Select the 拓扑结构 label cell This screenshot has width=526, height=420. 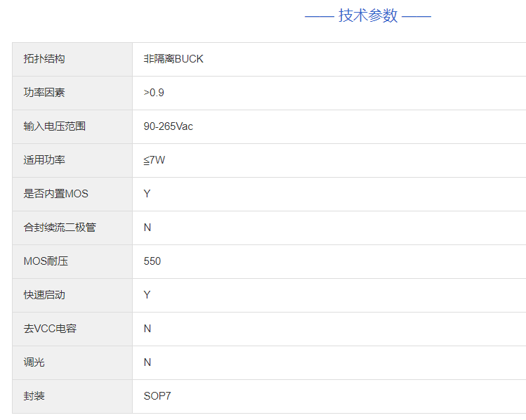(x=44, y=59)
